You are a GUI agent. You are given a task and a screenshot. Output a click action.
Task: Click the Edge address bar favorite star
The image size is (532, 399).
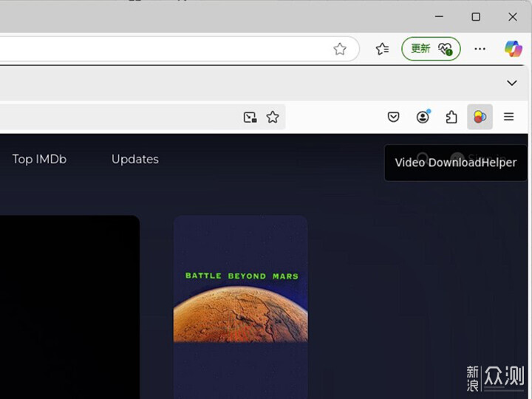coord(340,50)
